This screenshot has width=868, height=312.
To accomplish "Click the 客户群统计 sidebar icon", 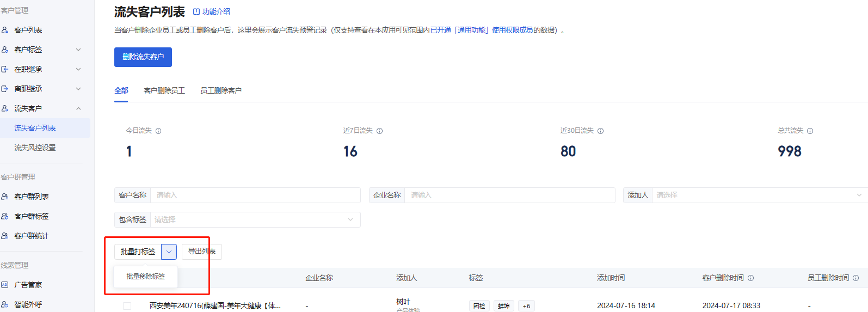I will point(5,236).
